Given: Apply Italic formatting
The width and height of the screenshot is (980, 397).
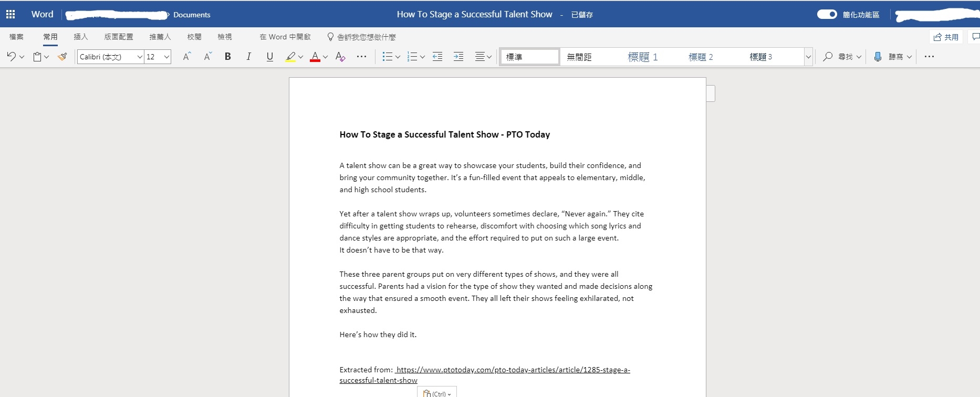Looking at the screenshot, I should point(248,57).
